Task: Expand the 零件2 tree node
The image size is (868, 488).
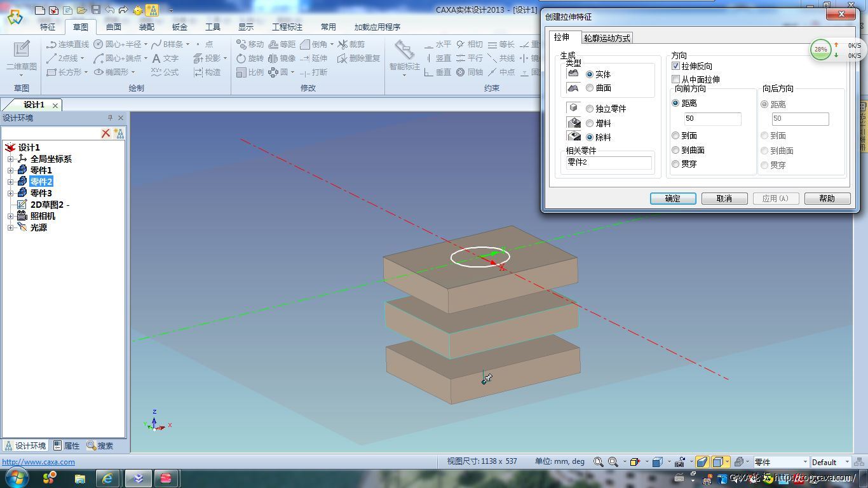Action: point(10,182)
